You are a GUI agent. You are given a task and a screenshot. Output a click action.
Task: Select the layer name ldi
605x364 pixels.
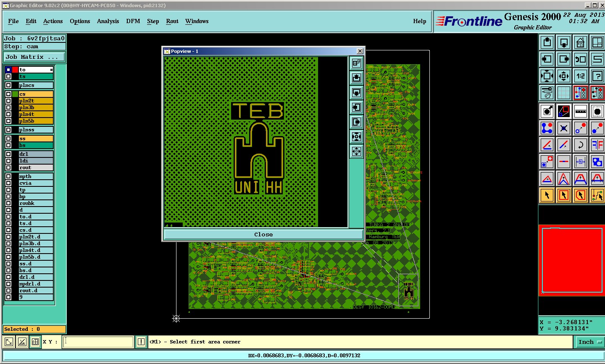[x=36, y=161]
